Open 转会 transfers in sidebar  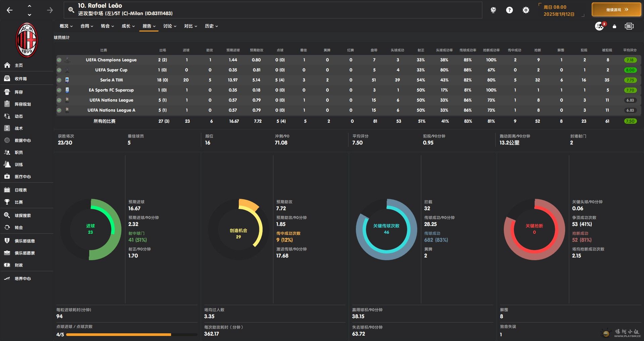27,228
